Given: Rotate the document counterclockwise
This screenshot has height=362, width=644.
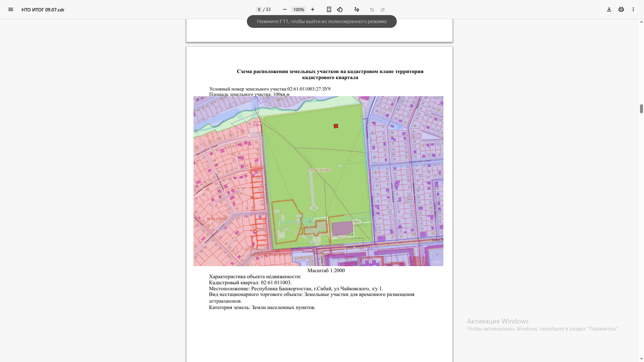Looking at the screenshot, I should (340, 9).
